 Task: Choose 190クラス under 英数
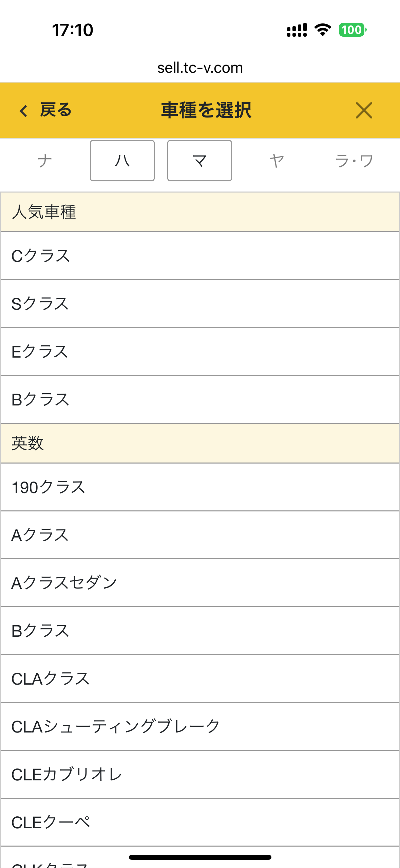click(x=200, y=487)
